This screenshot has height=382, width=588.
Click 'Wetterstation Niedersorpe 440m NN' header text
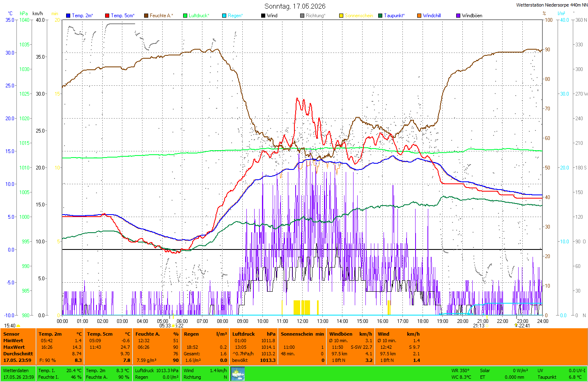point(551,5)
